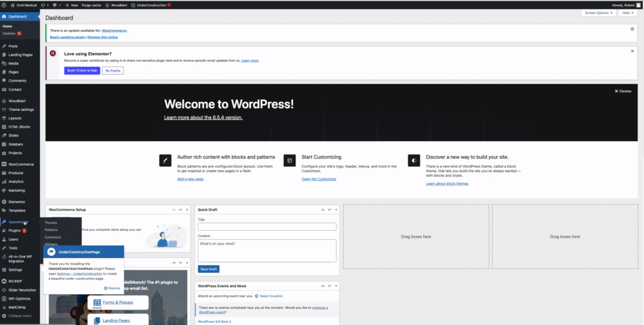This screenshot has height=325, width=644.
Task: Click the Howdy, Robert avatar
Action: click(x=638, y=5)
